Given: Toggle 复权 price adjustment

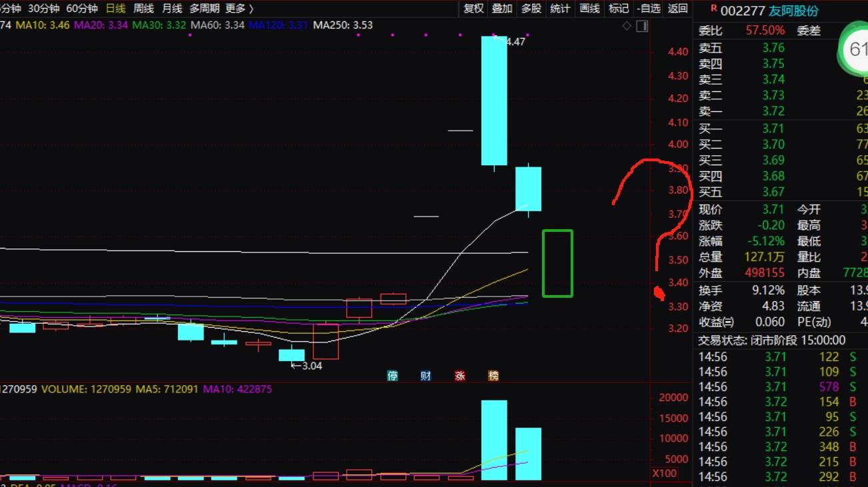Looking at the screenshot, I should point(473,9).
